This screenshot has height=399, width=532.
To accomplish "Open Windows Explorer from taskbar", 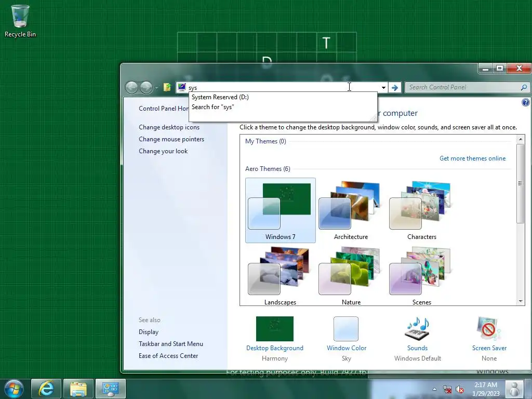I will coord(78,389).
